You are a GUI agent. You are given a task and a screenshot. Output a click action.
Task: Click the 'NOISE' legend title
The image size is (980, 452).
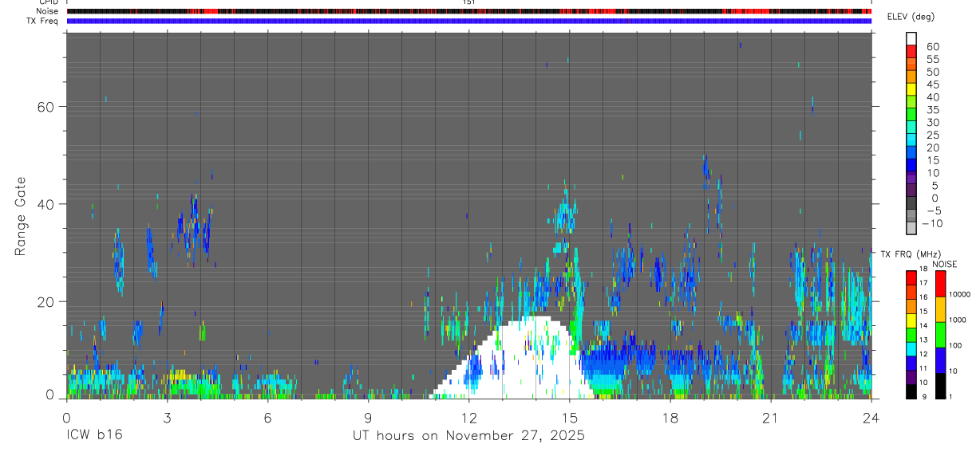tap(944, 264)
